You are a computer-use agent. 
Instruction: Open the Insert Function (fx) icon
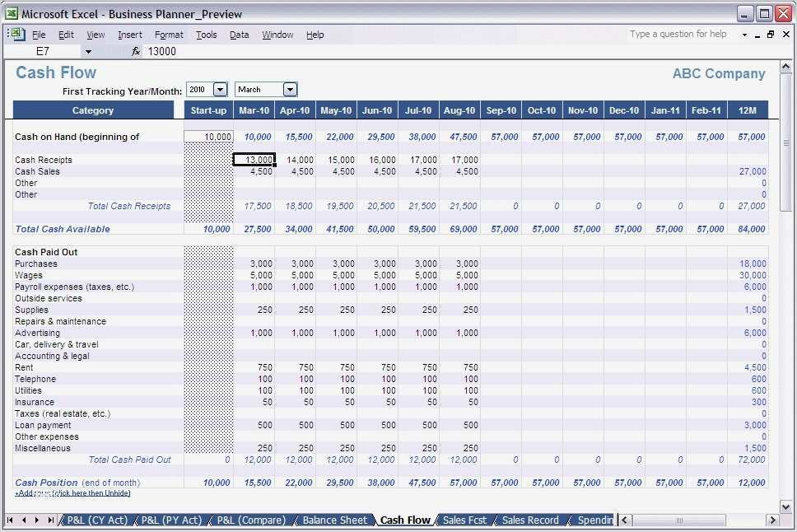point(135,51)
